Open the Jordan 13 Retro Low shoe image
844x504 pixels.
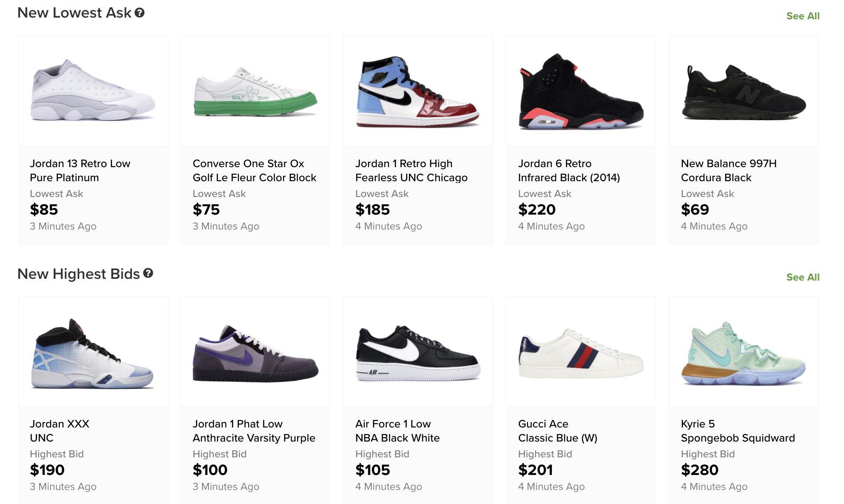coord(93,91)
